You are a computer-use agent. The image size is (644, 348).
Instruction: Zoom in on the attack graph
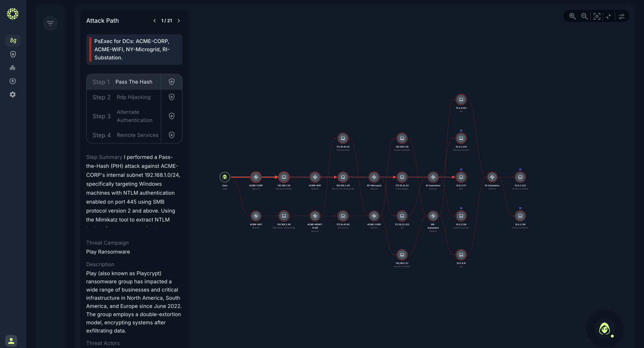pos(572,16)
